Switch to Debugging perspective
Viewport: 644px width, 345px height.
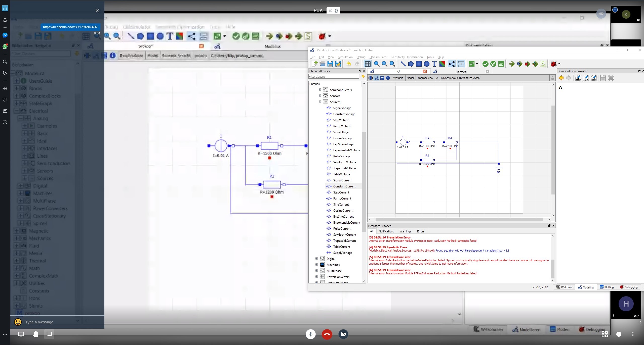click(x=628, y=287)
